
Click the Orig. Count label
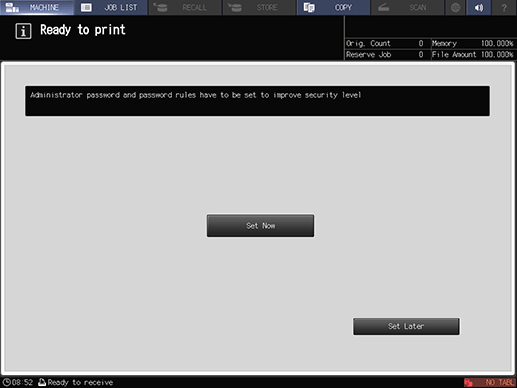point(368,43)
